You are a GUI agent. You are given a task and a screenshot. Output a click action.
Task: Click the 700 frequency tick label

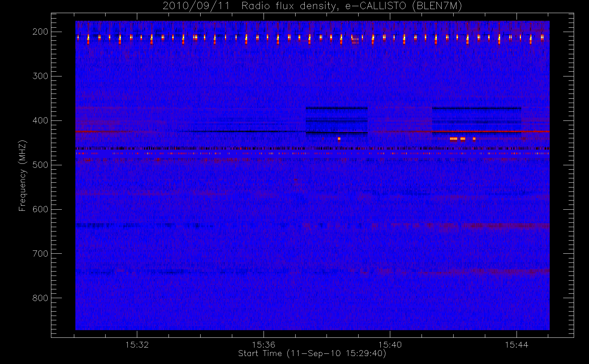40,254
